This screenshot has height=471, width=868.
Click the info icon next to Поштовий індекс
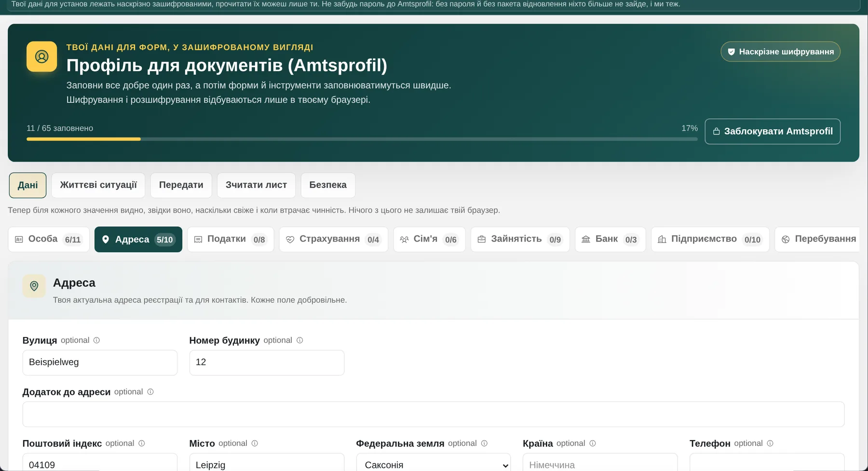(142, 444)
